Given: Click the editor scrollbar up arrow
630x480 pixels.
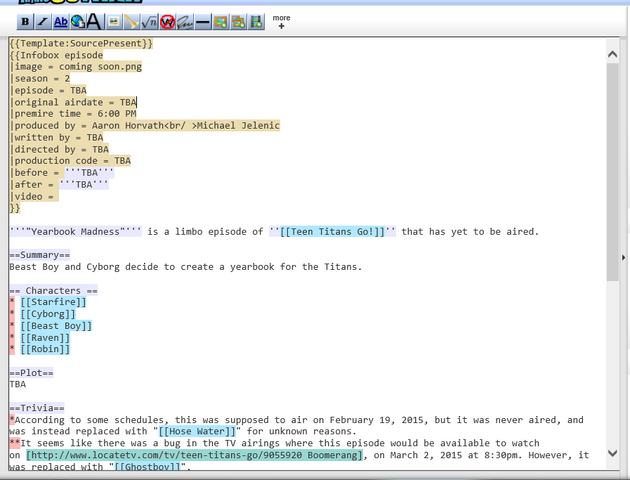Looking at the screenshot, I should coord(612,54).
